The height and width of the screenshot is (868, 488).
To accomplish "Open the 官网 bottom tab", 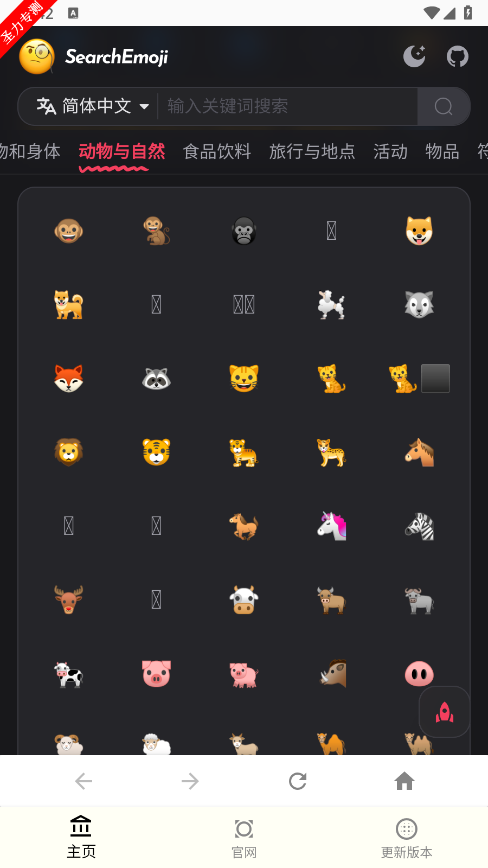I will (x=244, y=839).
